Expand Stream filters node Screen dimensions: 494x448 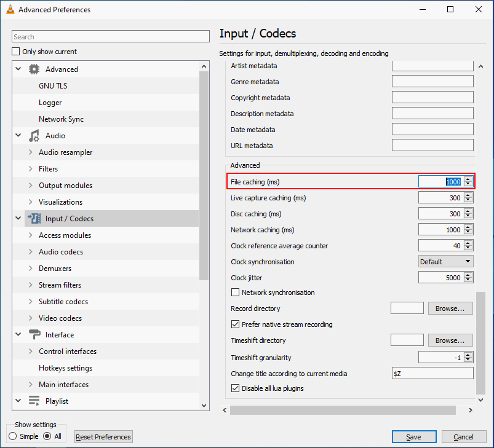coord(31,285)
